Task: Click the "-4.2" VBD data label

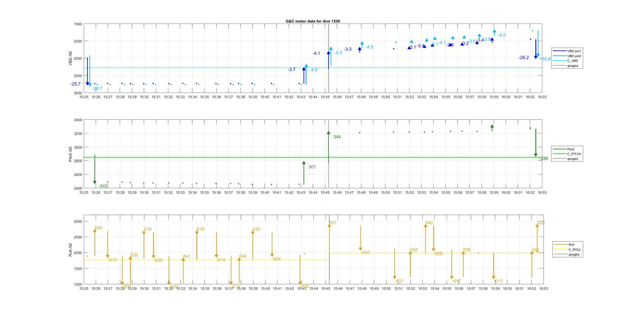Action: 502,35
